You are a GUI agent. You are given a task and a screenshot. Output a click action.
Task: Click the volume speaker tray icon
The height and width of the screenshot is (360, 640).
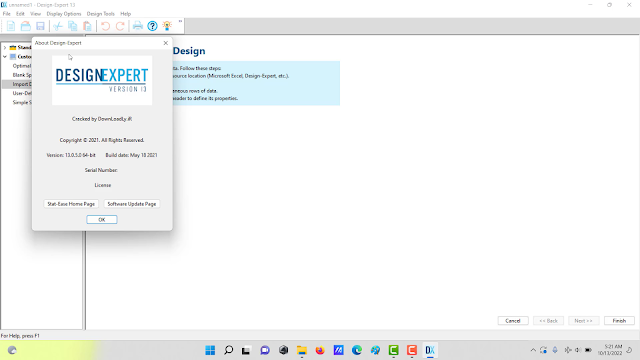[578, 350]
